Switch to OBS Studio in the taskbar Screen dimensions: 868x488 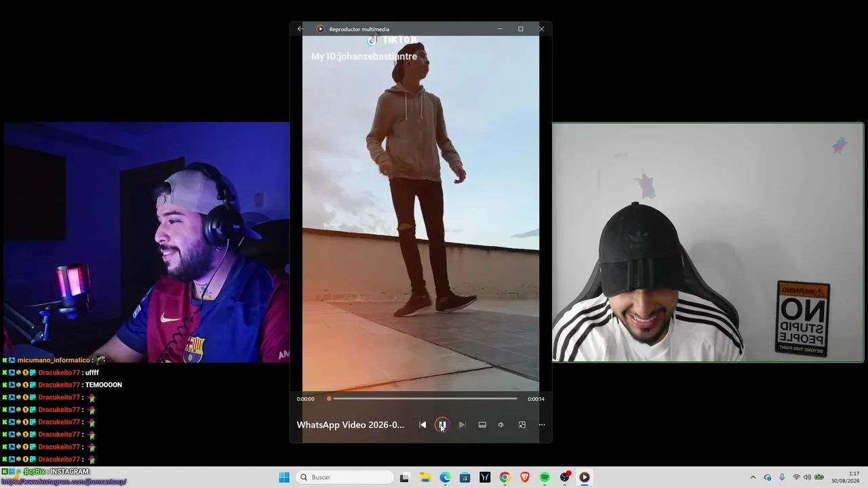pos(565,477)
